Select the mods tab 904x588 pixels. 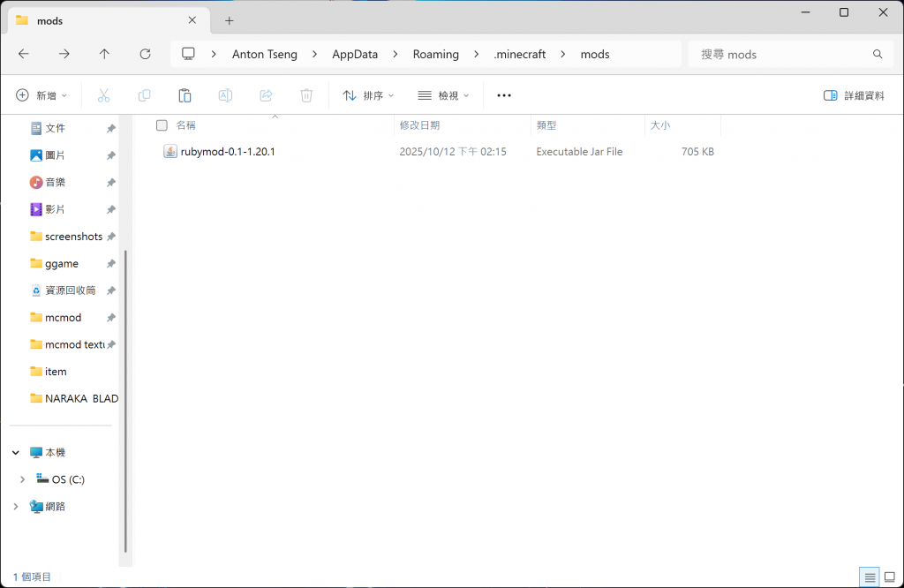click(107, 21)
